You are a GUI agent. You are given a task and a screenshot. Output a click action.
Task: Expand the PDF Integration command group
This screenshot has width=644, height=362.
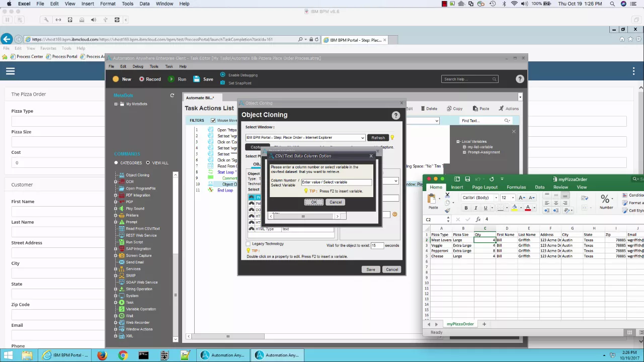pos(116,195)
